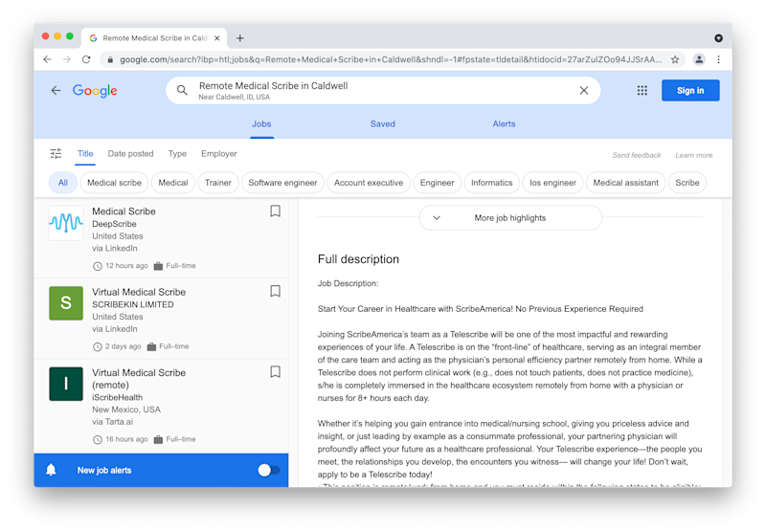Open the filters sliders icon
Image resolution: width=766 pixels, height=532 pixels.
coord(56,154)
